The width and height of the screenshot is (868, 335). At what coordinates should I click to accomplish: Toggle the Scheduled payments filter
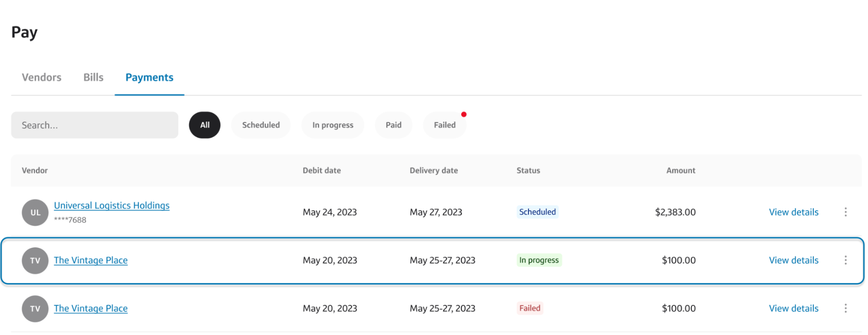pyautogui.click(x=261, y=125)
